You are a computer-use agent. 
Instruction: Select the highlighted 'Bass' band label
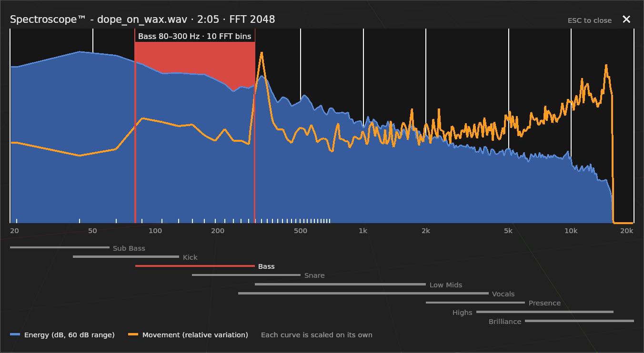[x=266, y=266]
